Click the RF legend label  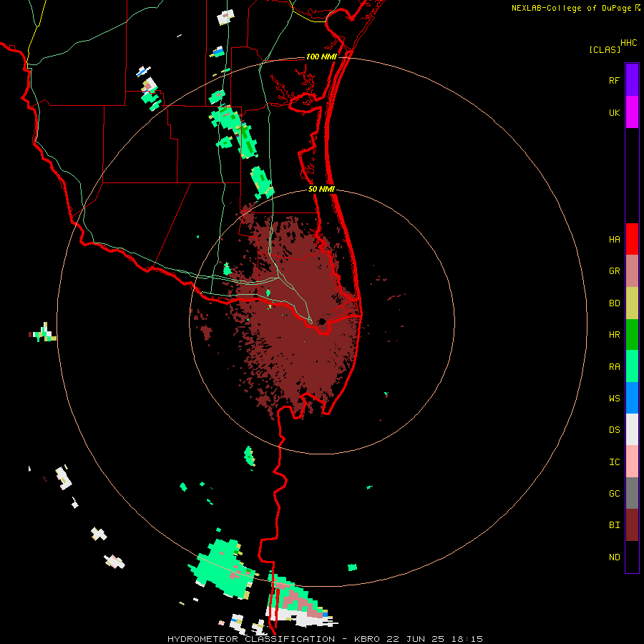614,80
